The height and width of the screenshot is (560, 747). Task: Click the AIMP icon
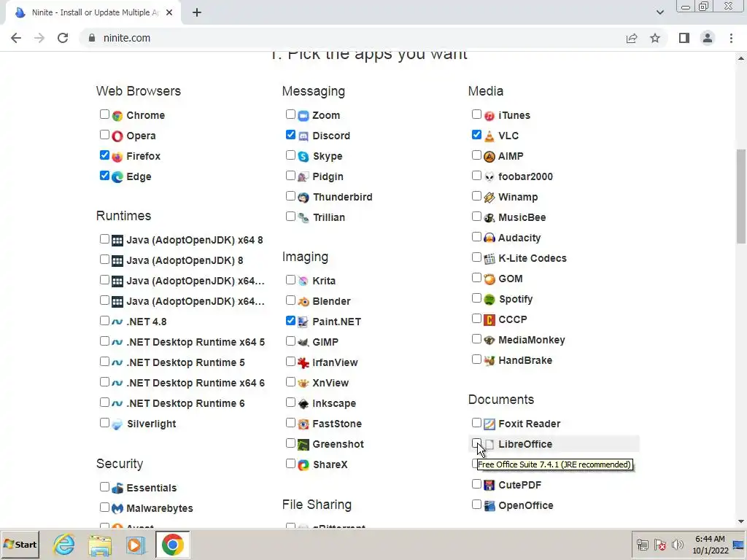[489, 157]
